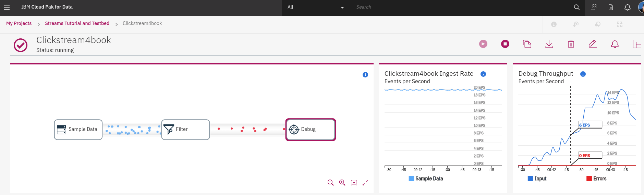Click the duplicate flow icon
The height and width of the screenshot is (195, 644).
coord(527,44)
